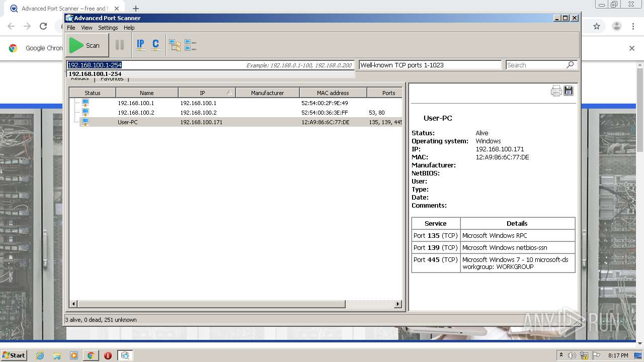
Task: Click the red Opera icon on the taskbar
Action: (108, 355)
